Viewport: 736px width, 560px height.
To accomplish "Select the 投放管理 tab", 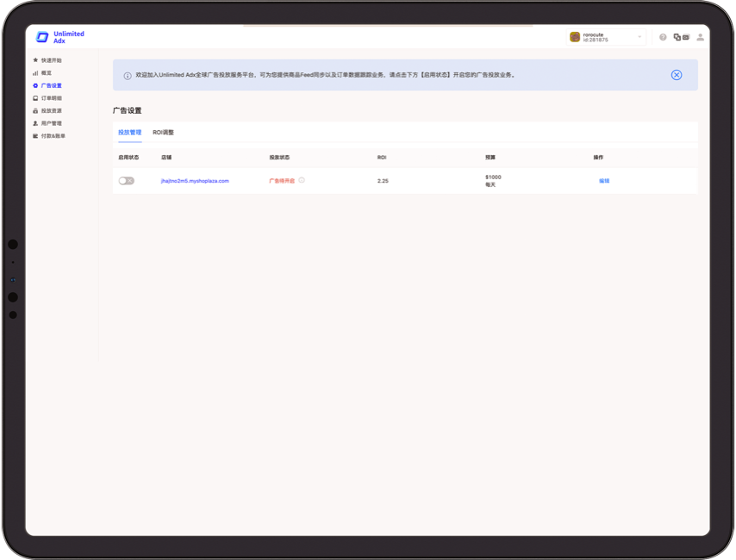I will 129,133.
